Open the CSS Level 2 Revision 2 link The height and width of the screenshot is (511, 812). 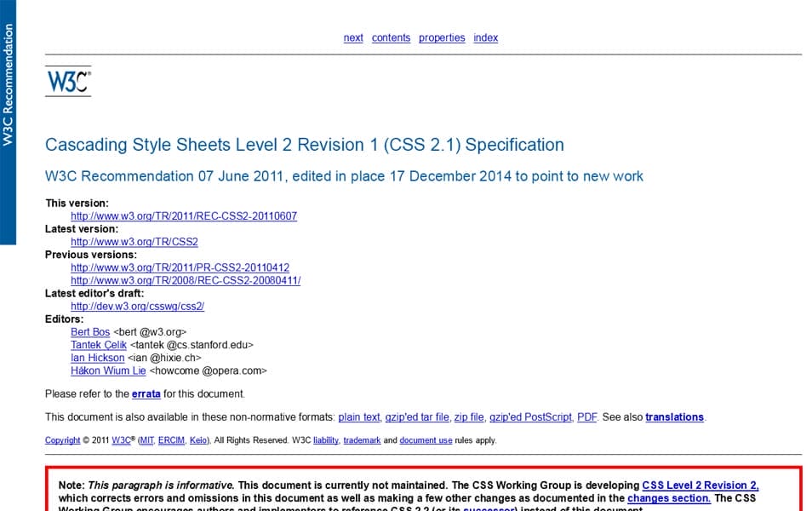click(x=700, y=484)
